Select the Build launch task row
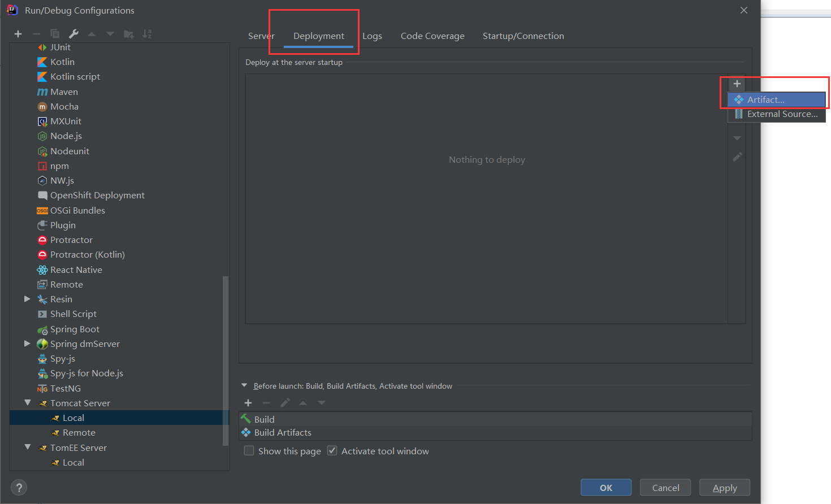The image size is (831, 504). coord(495,419)
